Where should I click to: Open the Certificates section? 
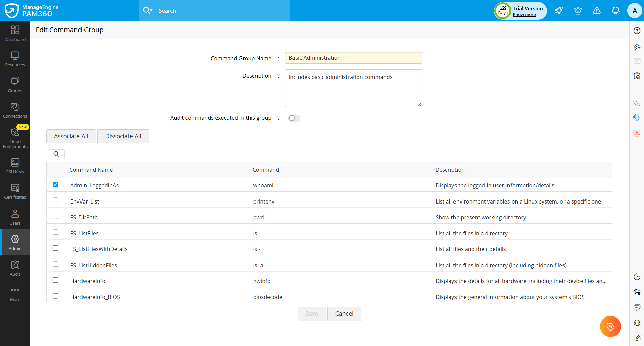(x=15, y=192)
